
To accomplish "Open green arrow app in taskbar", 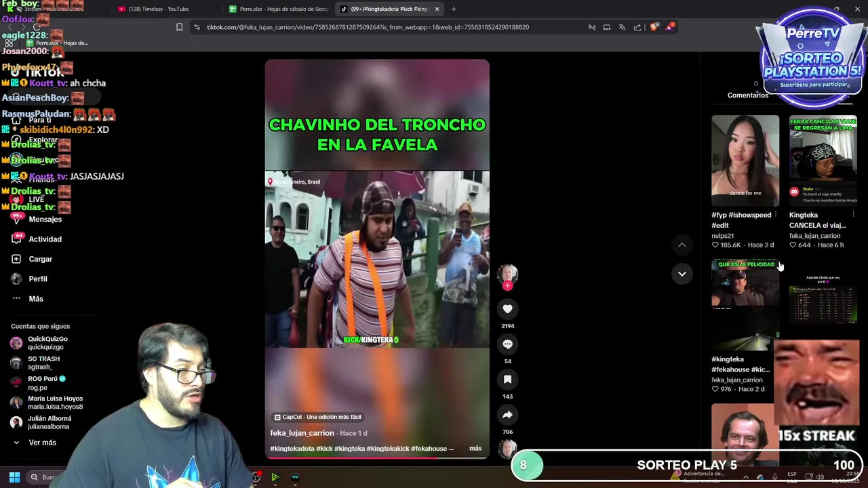I will [x=275, y=477].
